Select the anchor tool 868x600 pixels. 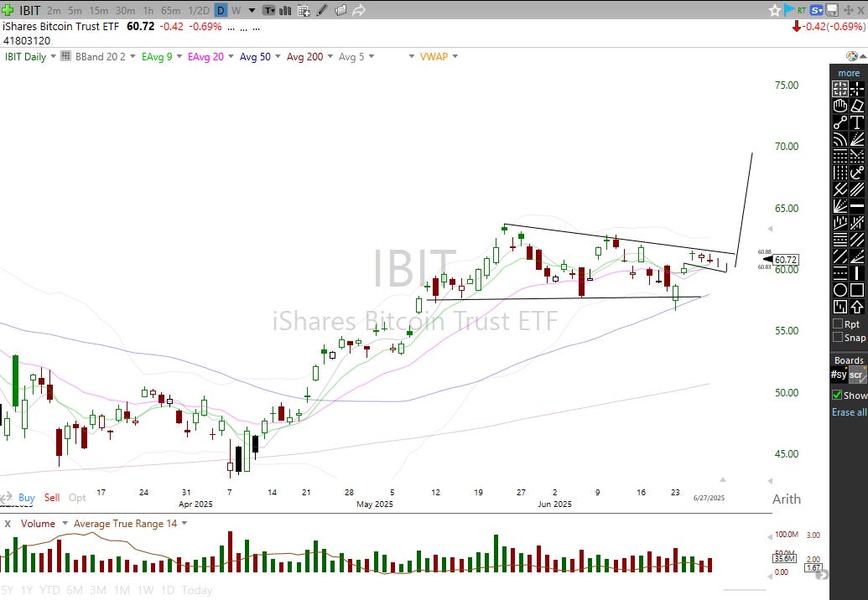(x=857, y=173)
